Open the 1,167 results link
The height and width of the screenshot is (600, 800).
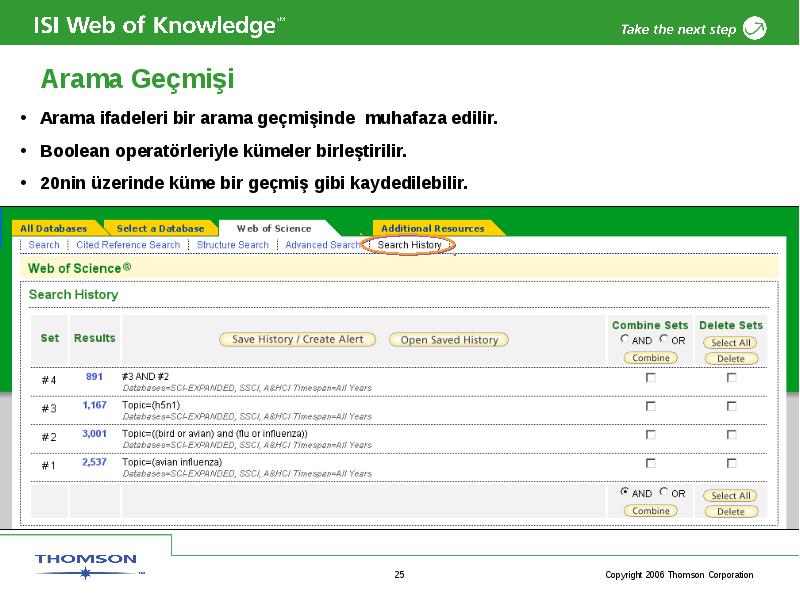pyautogui.click(x=94, y=405)
